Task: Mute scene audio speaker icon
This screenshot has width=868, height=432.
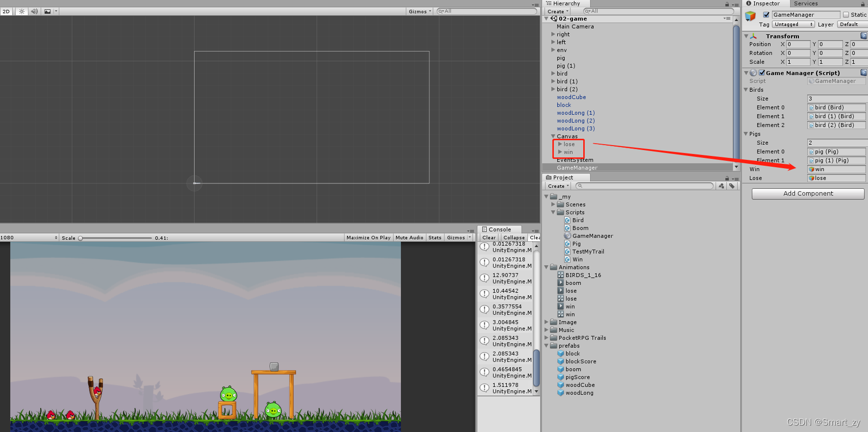Action: tap(34, 11)
